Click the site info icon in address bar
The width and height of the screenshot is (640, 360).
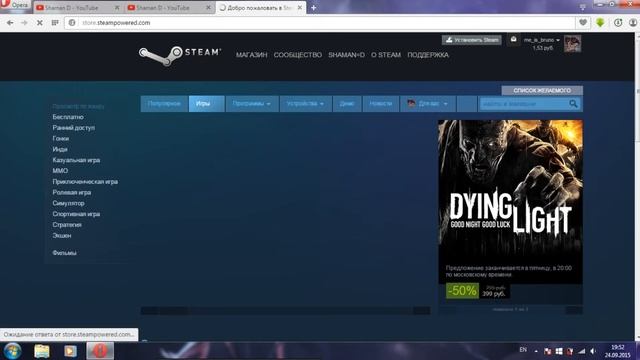click(x=72, y=23)
